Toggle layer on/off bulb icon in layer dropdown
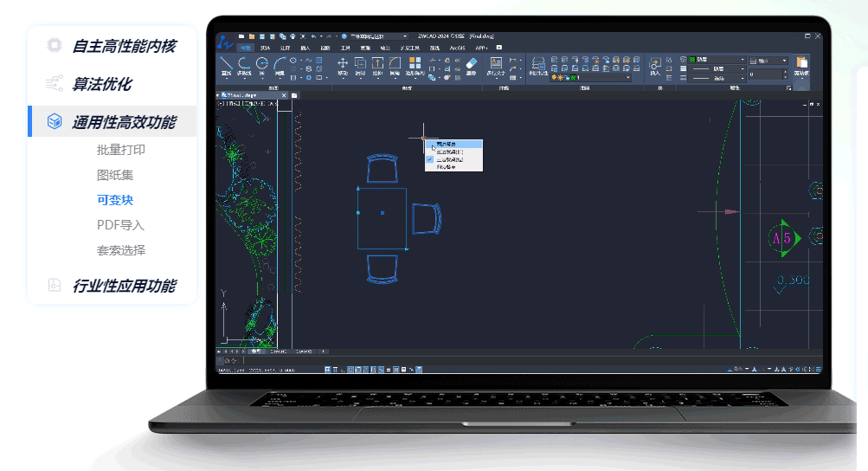This screenshot has height=471, width=868. click(x=554, y=78)
